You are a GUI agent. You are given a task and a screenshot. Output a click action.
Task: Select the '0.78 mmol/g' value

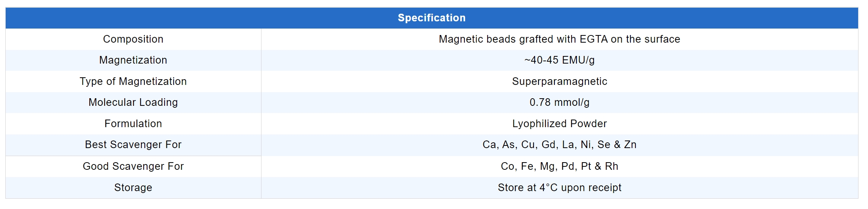[x=559, y=102]
